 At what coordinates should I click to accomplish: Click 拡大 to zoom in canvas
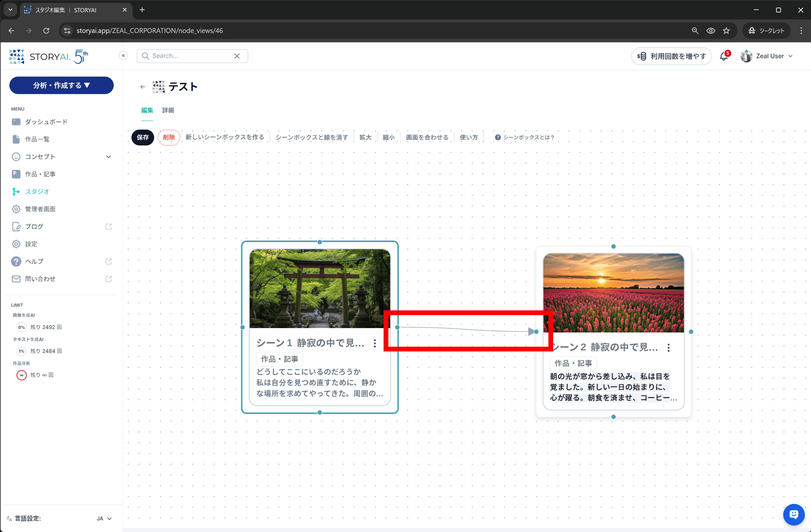(x=365, y=137)
